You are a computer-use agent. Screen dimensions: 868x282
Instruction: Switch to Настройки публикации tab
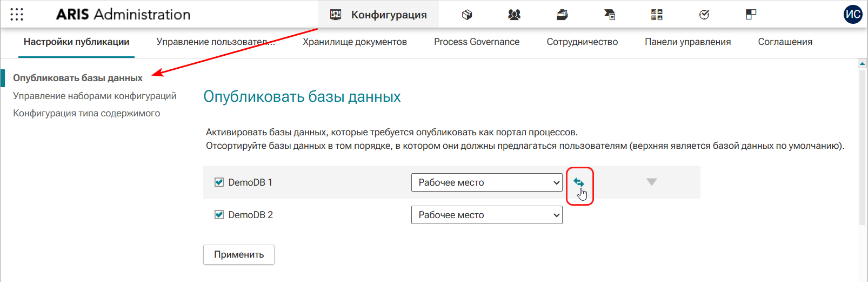[76, 42]
